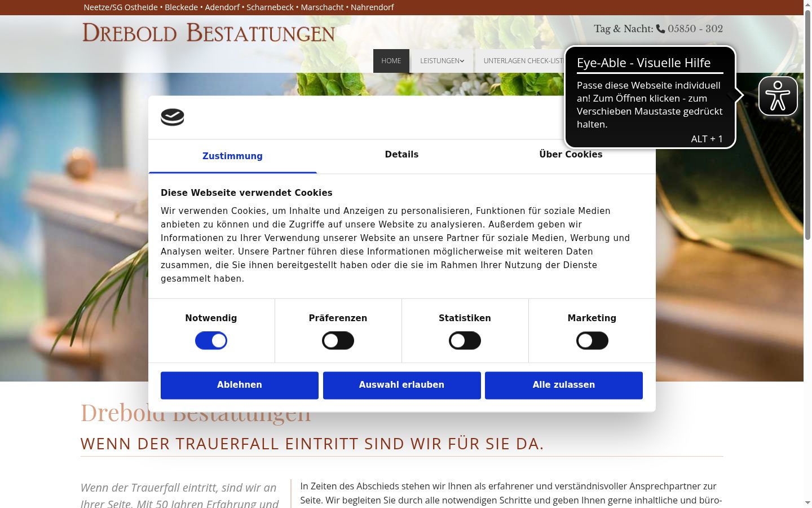Switch to the Zustimmung tab
The image size is (812, 508).
click(x=232, y=156)
